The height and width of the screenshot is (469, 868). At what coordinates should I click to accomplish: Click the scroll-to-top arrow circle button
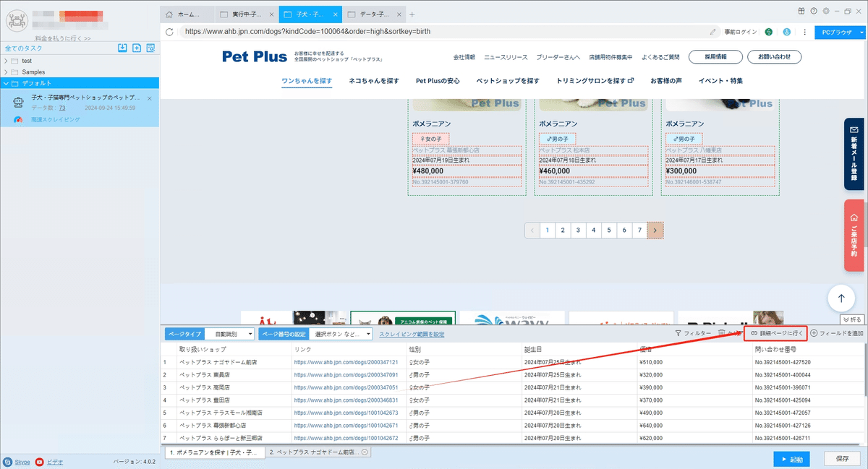click(x=841, y=298)
